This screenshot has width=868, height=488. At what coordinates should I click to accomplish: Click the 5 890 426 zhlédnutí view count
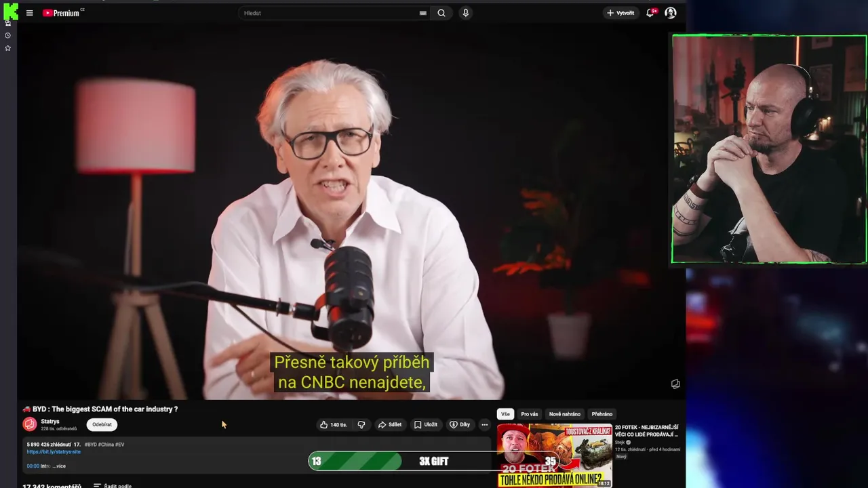[50, 445]
